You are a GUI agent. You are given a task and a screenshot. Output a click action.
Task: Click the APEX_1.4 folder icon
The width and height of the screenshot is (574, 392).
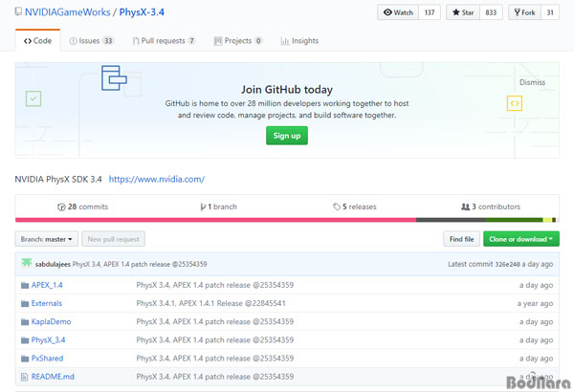(25, 285)
